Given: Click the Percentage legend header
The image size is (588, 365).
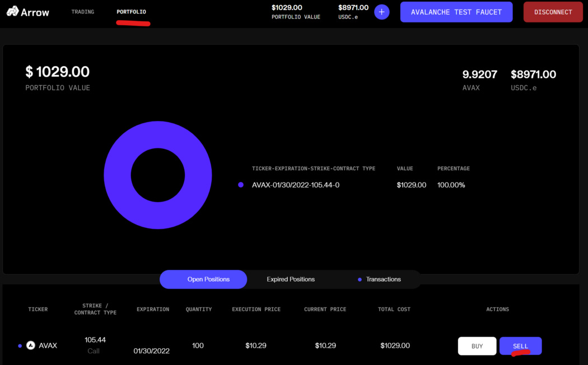Looking at the screenshot, I should (454, 169).
